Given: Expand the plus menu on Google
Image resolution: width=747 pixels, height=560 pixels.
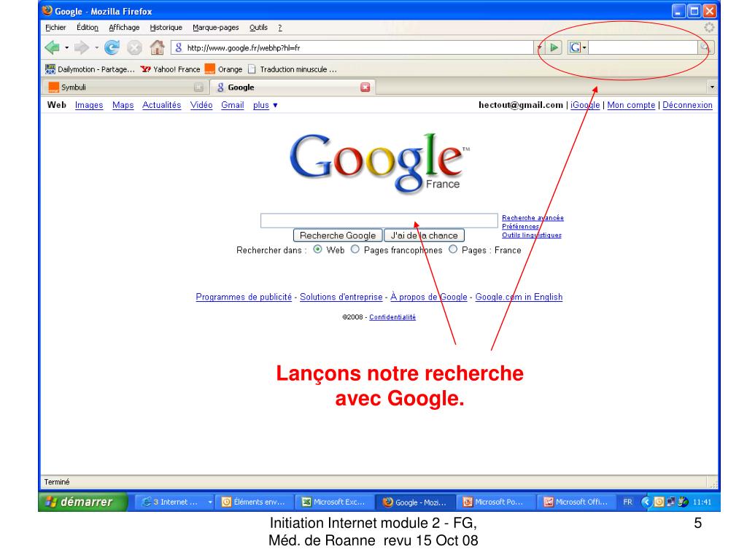Looking at the screenshot, I should pyautogui.click(x=266, y=105).
